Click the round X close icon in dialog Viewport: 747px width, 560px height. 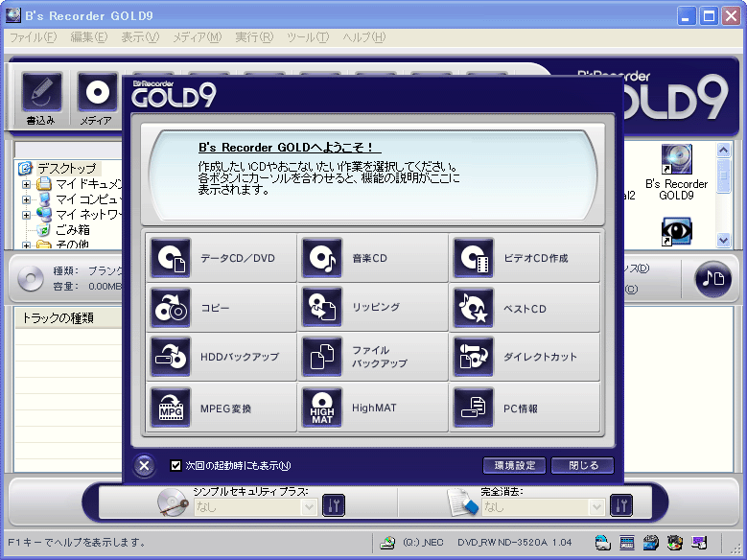tap(144, 466)
